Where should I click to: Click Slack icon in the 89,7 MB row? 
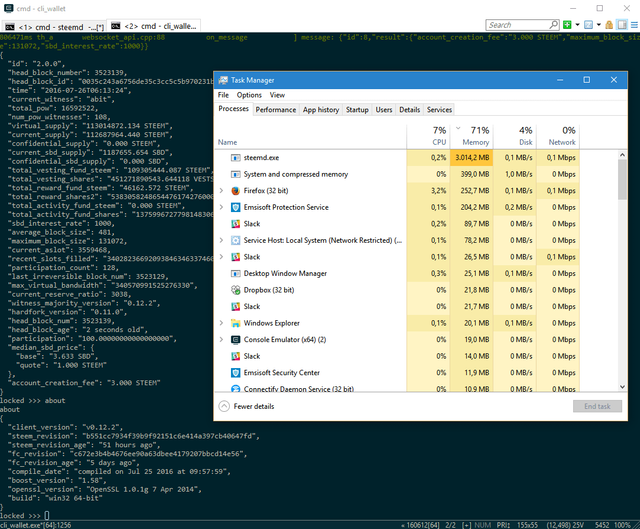coord(236,224)
